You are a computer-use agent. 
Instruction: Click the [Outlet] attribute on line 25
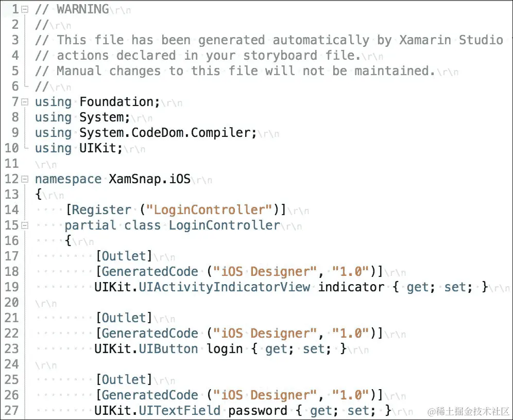tap(124, 380)
